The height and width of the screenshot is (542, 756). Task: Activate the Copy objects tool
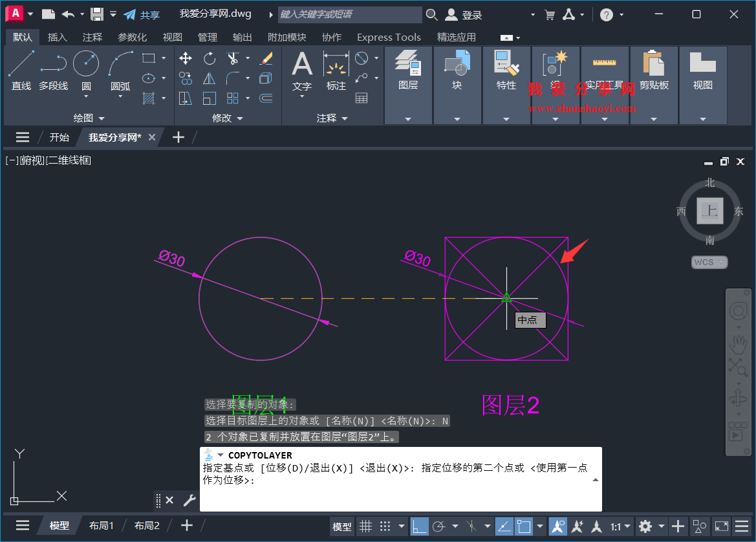coord(185,78)
